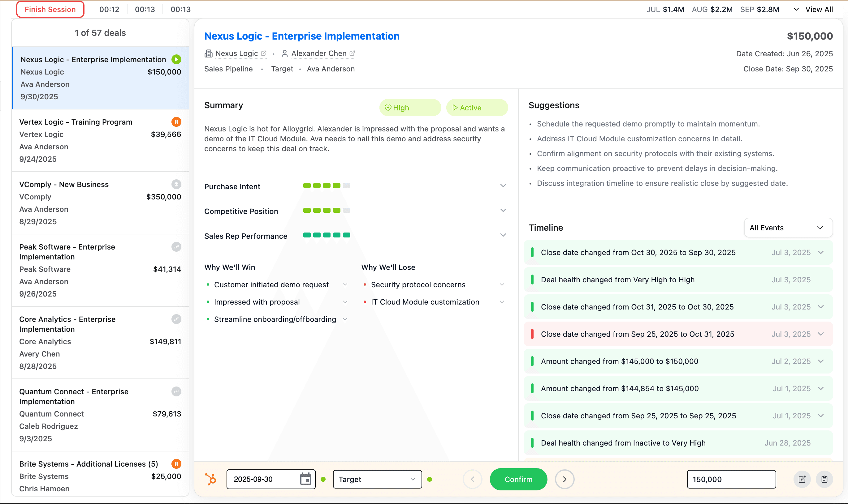
Task: Open the Target stage dropdown
Action: pyautogui.click(x=377, y=479)
